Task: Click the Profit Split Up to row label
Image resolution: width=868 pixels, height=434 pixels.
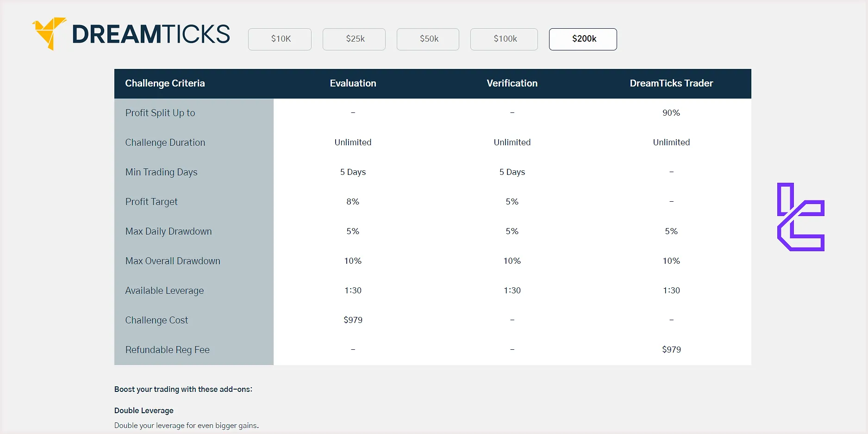Action: (x=160, y=113)
